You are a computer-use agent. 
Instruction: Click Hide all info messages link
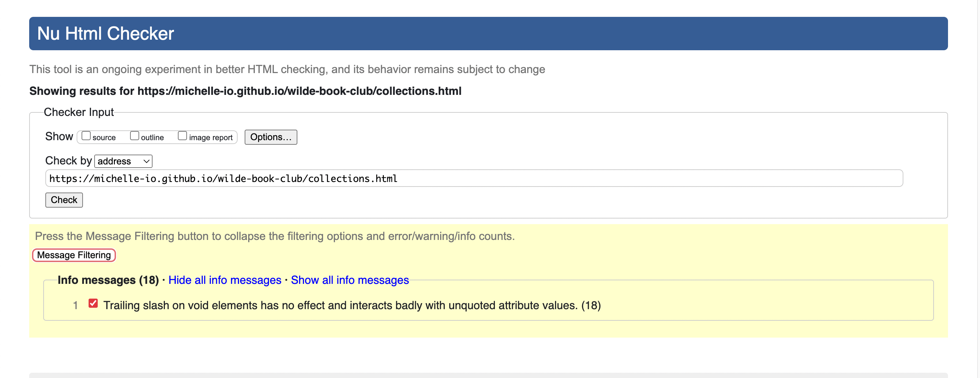click(x=225, y=280)
